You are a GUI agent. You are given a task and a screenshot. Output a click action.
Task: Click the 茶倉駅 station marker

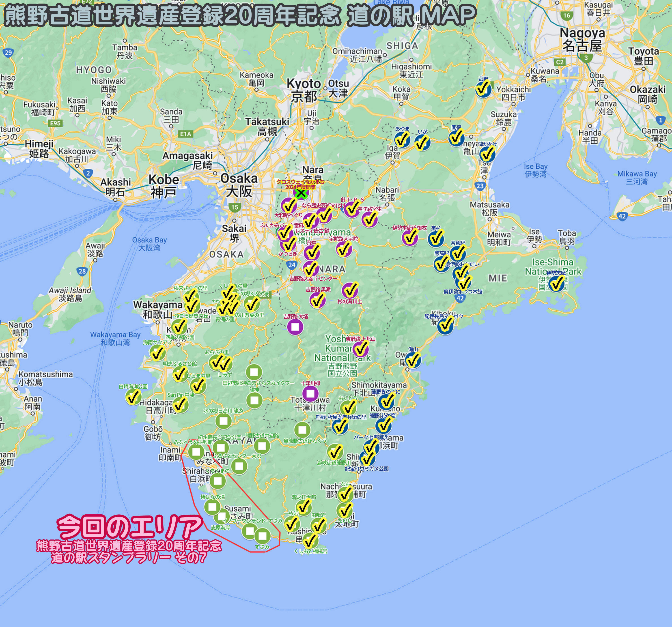coord(458,253)
